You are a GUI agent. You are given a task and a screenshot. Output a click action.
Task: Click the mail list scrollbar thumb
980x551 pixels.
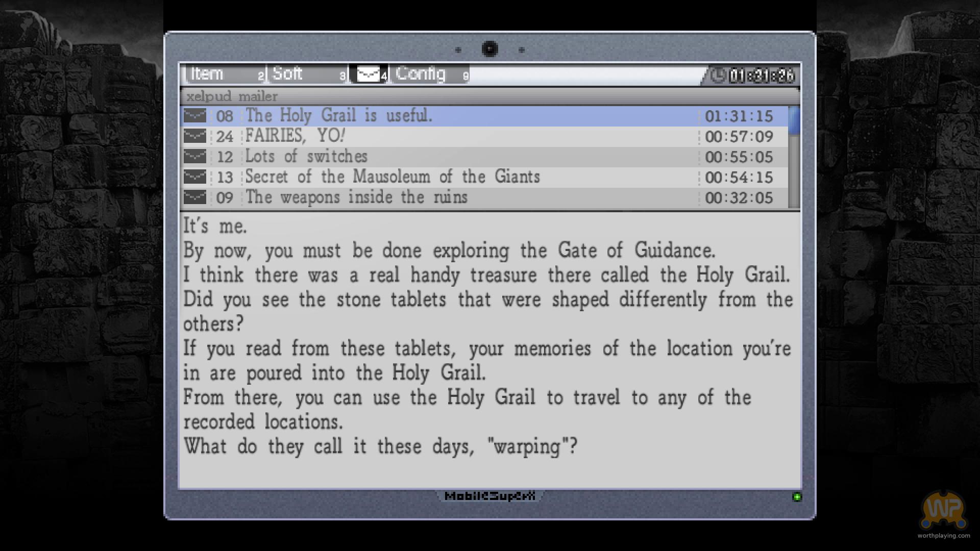(x=794, y=120)
